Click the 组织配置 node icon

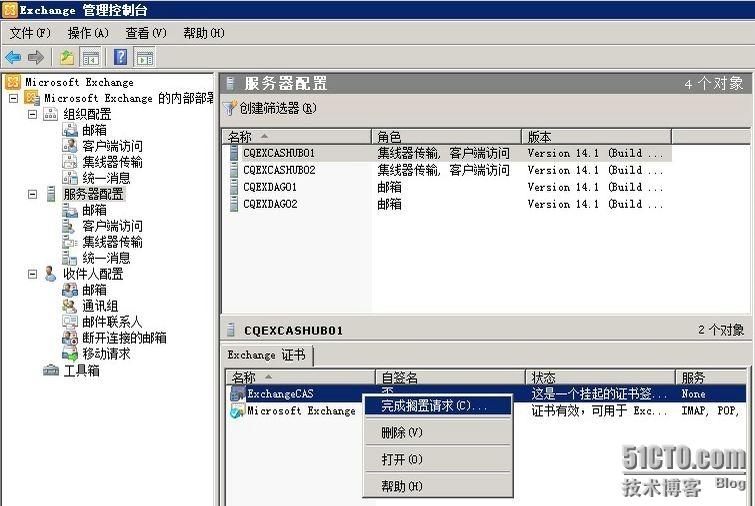51,114
